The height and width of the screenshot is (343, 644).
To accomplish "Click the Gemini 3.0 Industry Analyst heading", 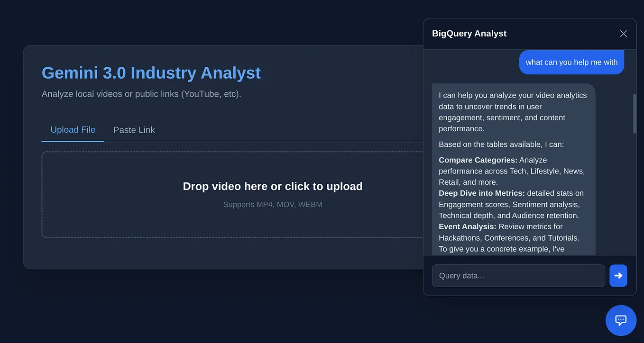I will pos(151,73).
